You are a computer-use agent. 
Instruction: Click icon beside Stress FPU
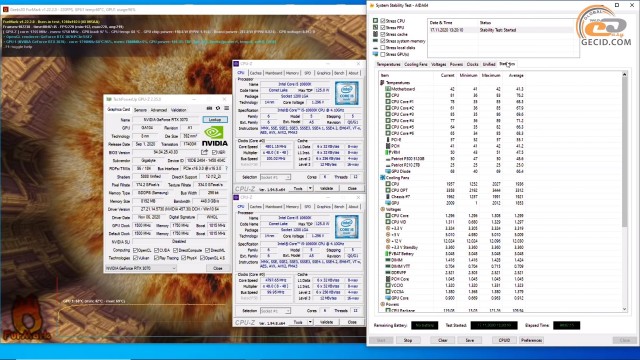coord(376,27)
